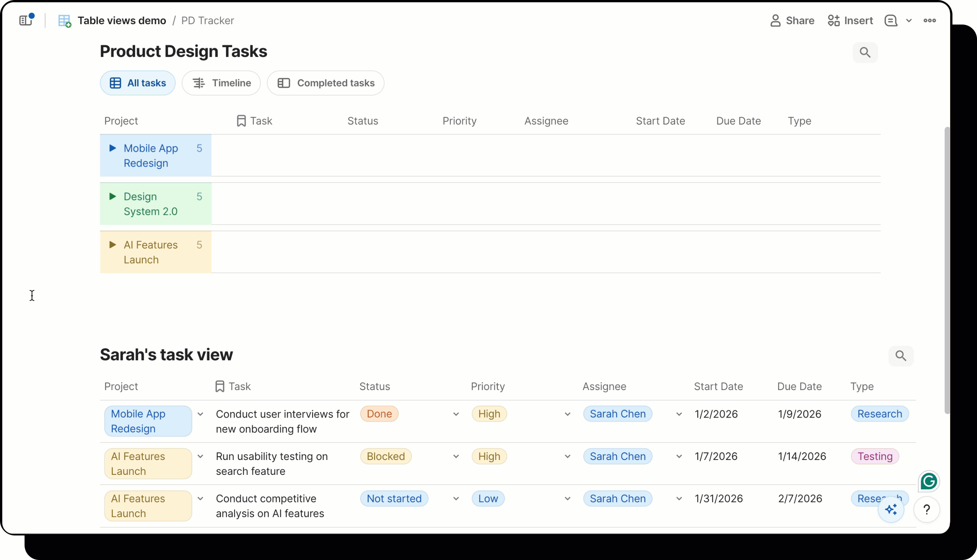
Task: Click the Table views demo table icon
Action: 64,20
